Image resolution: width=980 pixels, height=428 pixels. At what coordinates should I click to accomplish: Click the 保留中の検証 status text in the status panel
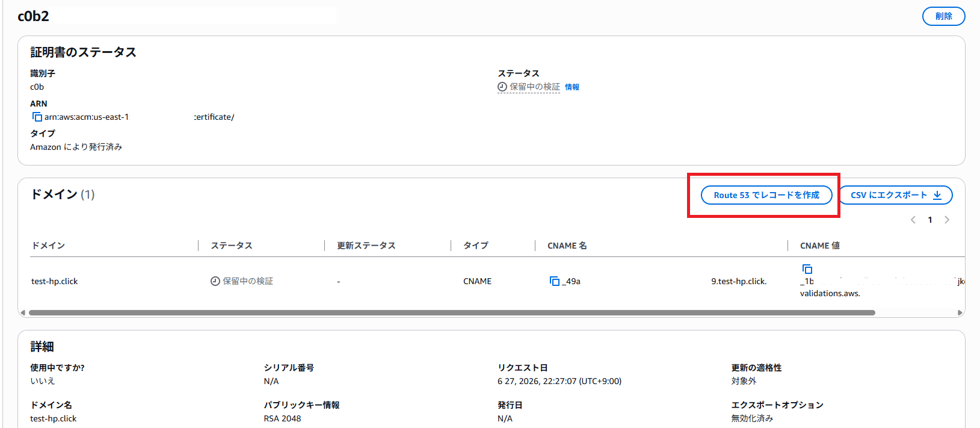coord(535,87)
